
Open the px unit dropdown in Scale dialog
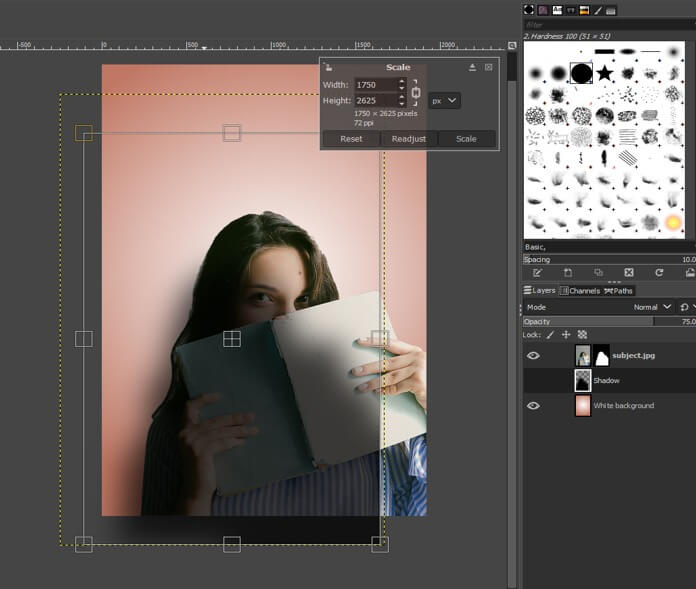(x=444, y=101)
